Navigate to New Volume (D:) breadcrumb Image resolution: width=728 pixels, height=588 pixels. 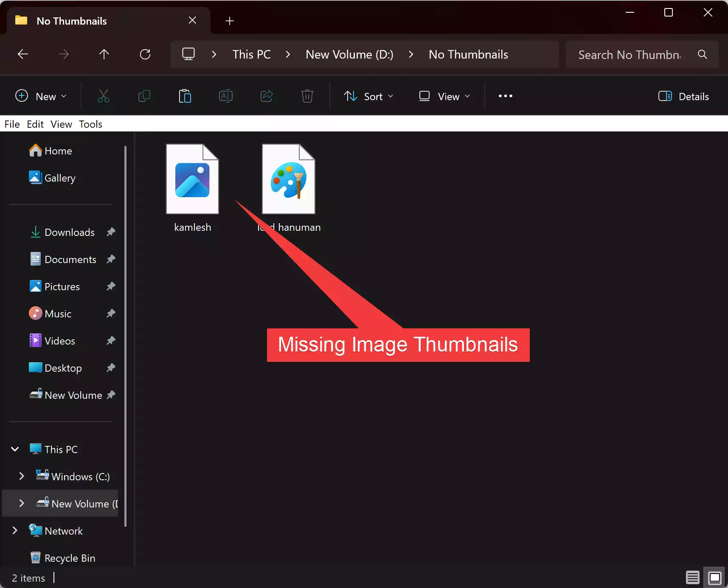click(349, 54)
